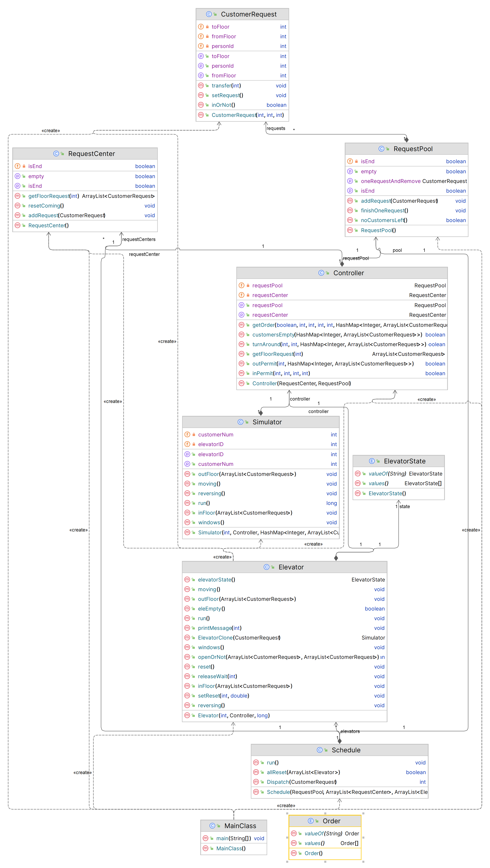Click the Order enum icon
The image size is (490, 868).
pos(311,820)
